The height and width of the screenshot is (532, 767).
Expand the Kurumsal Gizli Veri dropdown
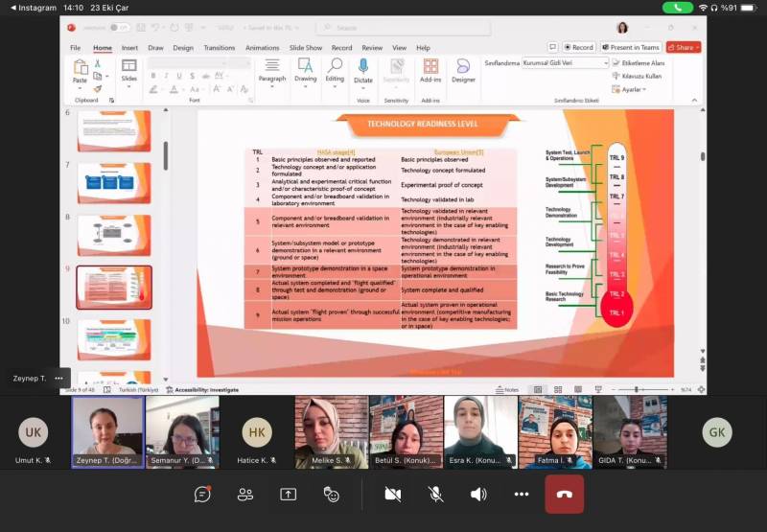point(605,63)
